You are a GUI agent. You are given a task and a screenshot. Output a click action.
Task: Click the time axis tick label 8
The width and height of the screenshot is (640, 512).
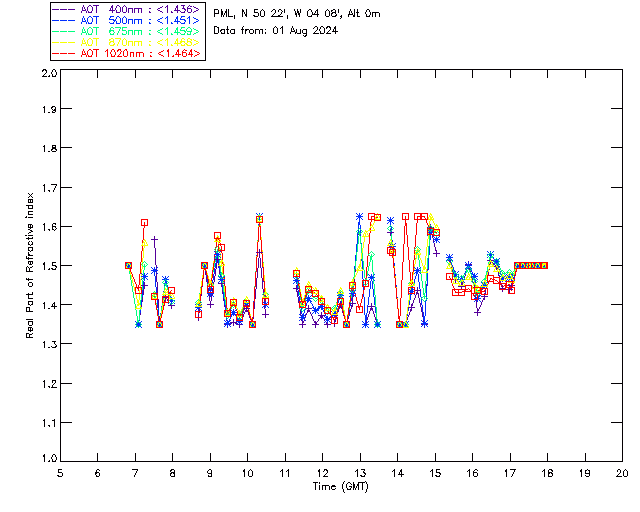point(172,473)
